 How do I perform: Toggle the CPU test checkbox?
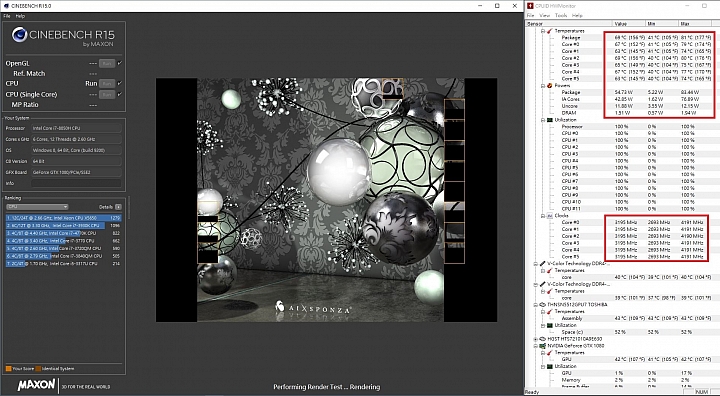point(120,84)
